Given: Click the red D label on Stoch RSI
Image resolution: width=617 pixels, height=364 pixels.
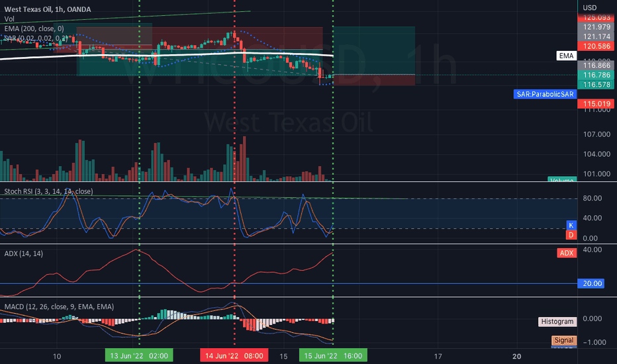Looking at the screenshot, I should coord(571,235).
